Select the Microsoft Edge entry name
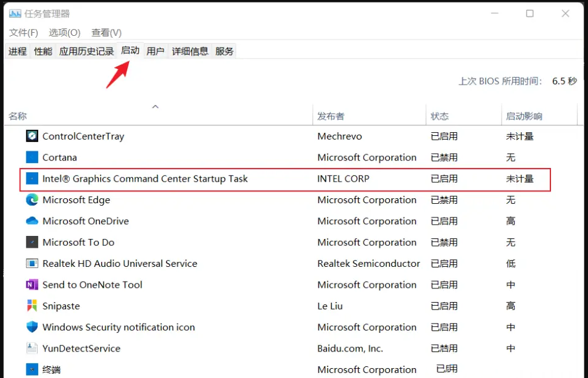 pyautogui.click(x=76, y=199)
